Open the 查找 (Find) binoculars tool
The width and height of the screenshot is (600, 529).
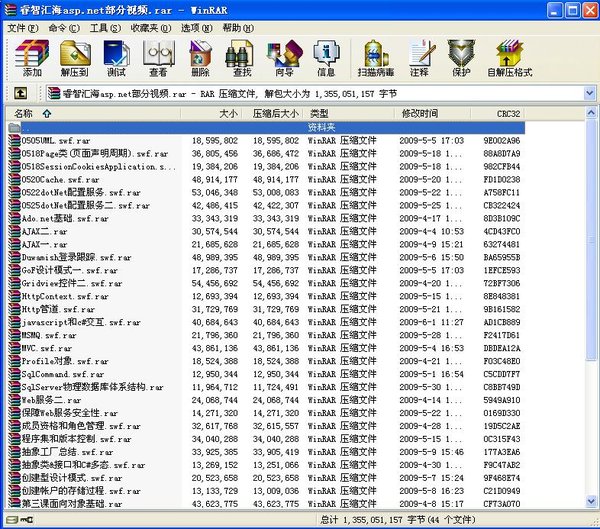[x=242, y=58]
